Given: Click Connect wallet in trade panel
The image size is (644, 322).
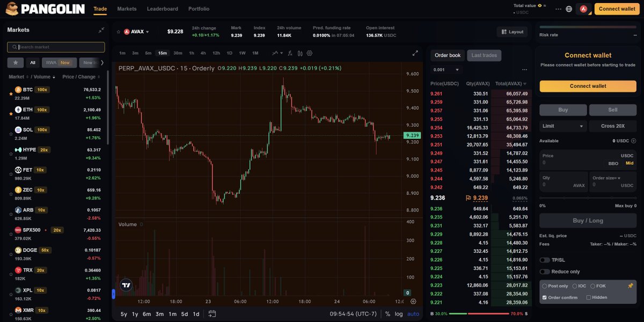Looking at the screenshot, I should (588, 86).
